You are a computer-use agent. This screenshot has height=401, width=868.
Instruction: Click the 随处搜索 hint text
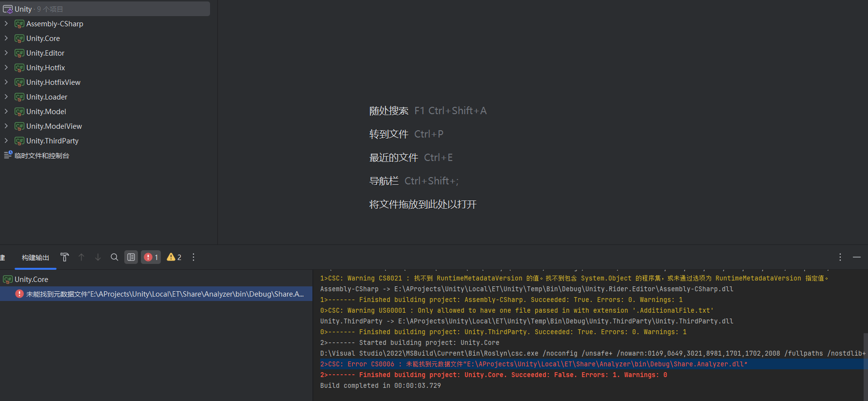[x=389, y=111]
